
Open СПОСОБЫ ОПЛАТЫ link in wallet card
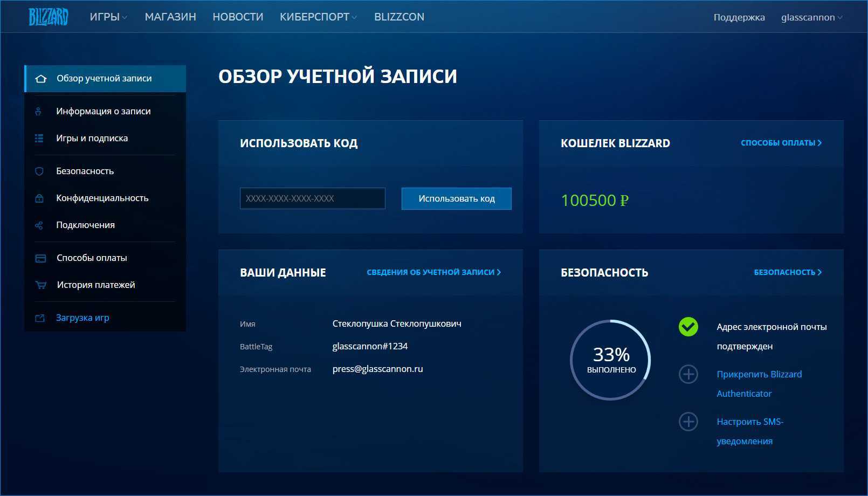click(781, 143)
